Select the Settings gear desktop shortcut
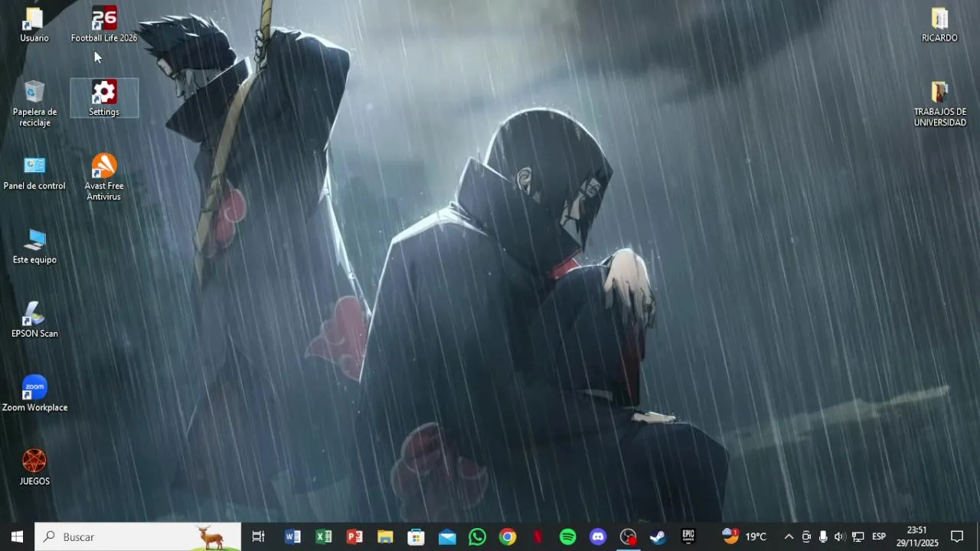Image resolution: width=980 pixels, height=551 pixels. pos(104,98)
